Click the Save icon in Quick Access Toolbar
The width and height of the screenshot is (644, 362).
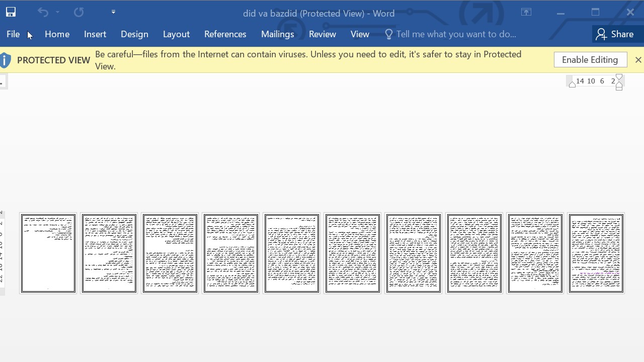(11, 12)
